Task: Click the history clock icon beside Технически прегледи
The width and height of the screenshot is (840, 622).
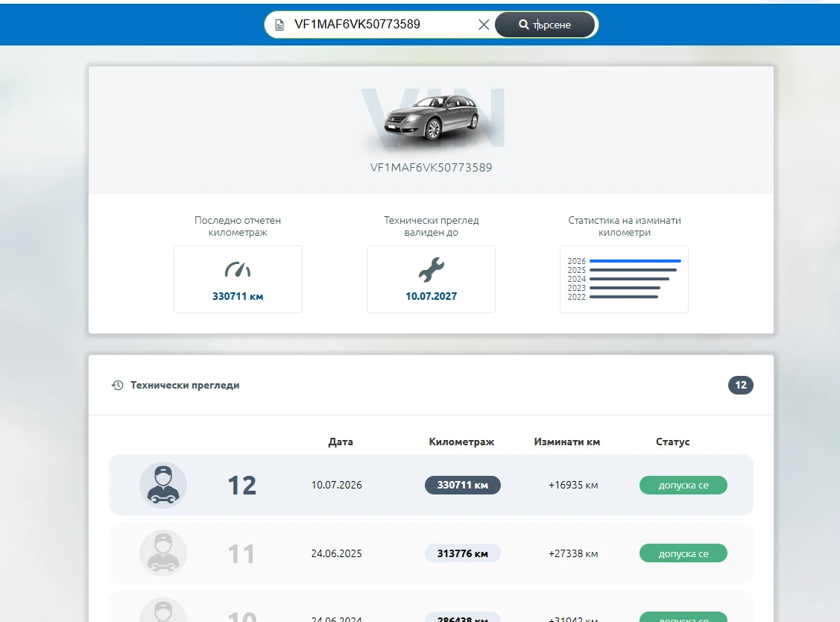Action: tap(117, 385)
